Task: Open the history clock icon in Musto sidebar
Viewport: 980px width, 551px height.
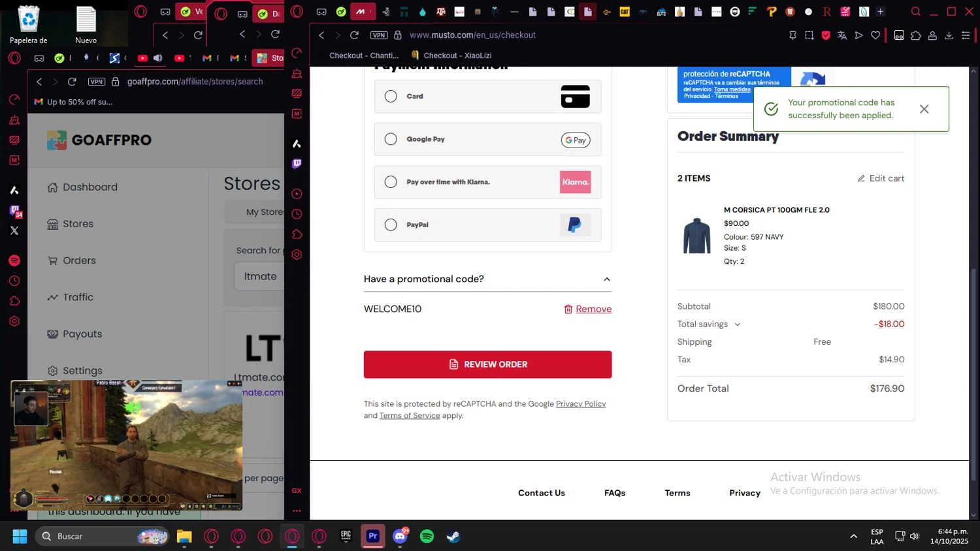Action: click(297, 214)
